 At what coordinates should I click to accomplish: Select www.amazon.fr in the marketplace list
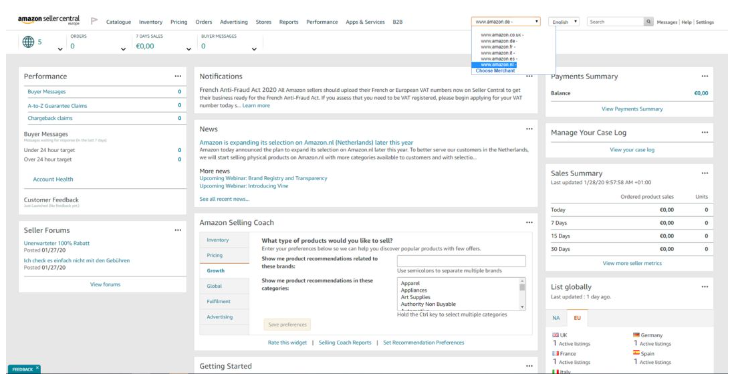point(498,47)
